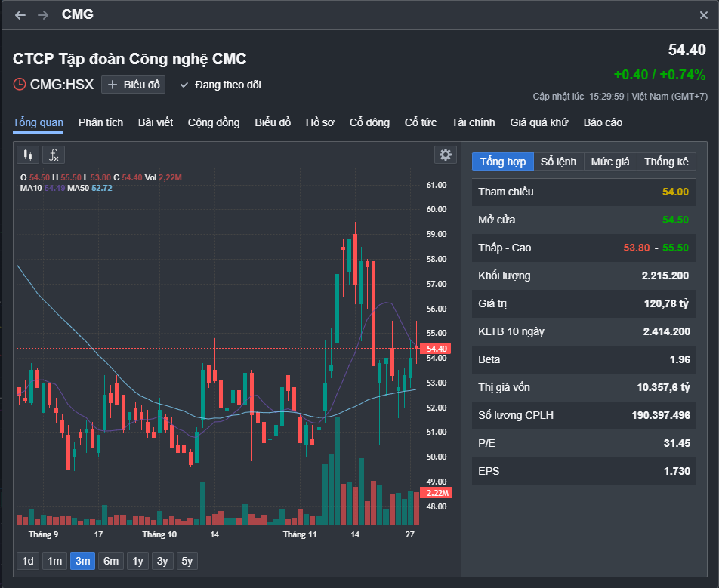Open the candlestick chart type selector
Screen dimensions: 719x588
pos(29,155)
